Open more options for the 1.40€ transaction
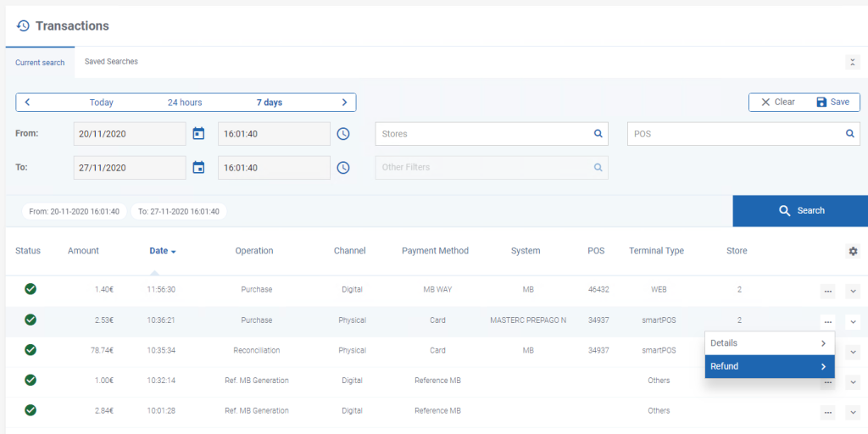Image resolution: width=868 pixels, height=434 pixels. [x=827, y=291]
